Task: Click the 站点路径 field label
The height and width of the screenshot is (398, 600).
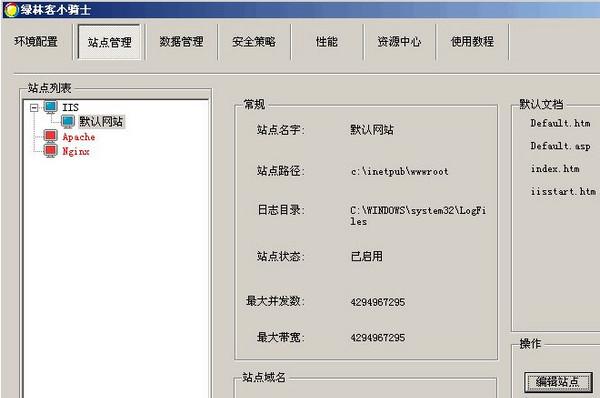Action: pos(280,171)
